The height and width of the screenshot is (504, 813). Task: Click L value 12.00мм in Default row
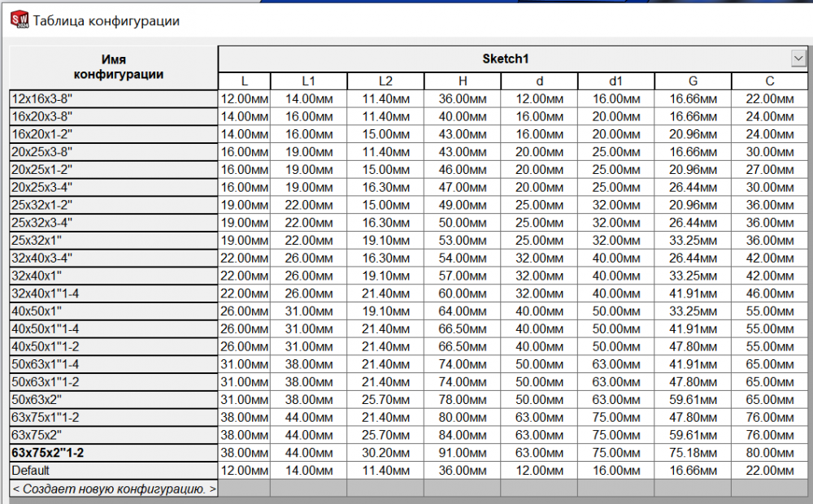pyautogui.click(x=244, y=471)
